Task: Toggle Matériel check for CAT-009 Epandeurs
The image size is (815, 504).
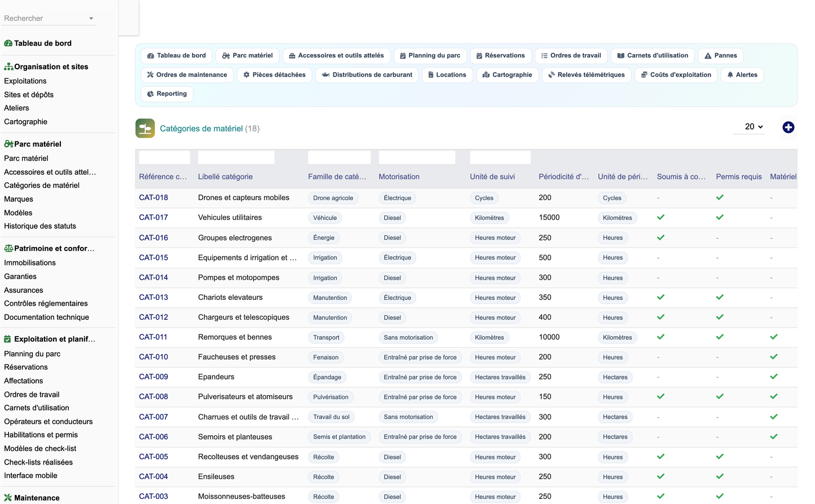Action: [774, 377]
